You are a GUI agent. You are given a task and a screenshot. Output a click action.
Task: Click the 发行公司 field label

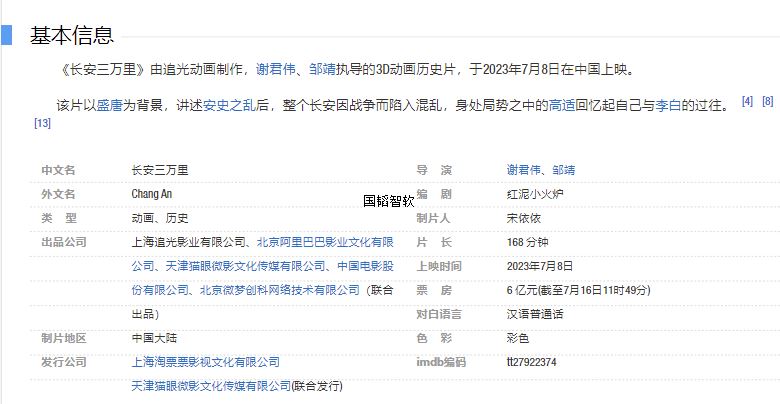point(64,362)
